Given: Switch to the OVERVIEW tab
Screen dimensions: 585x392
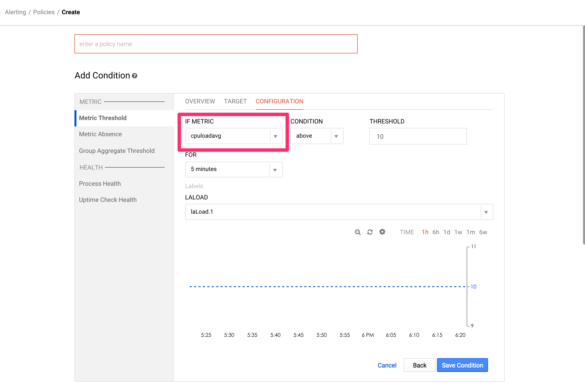Looking at the screenshot, I should (x=200, y=101).
